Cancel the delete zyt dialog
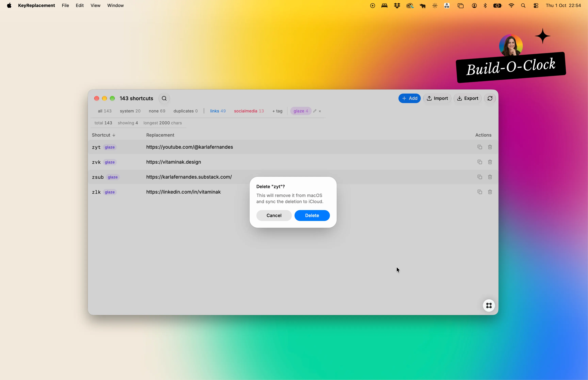 pyautogui.click(x=274, y=215)
